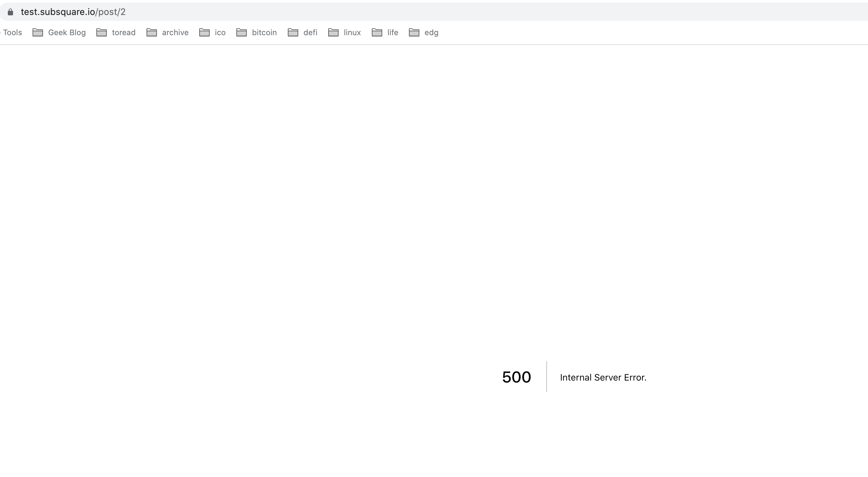The height and width of the screenshot is (477, 868).
Task: Click the lock icon in address bar
Action: pos(10,12)
